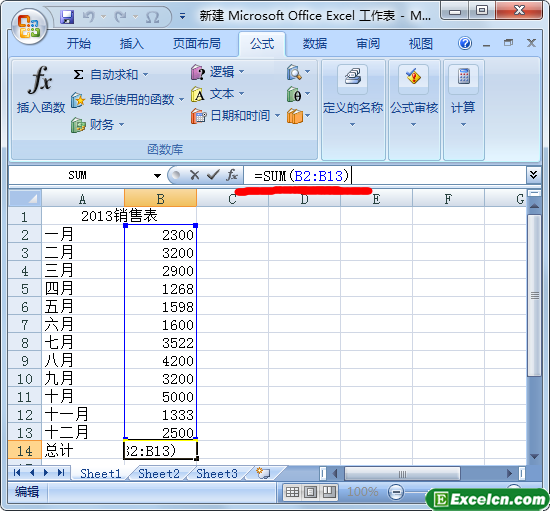Open the 财务 functions button
Viewport: 550px width, 511px height.
pos(97,125)
